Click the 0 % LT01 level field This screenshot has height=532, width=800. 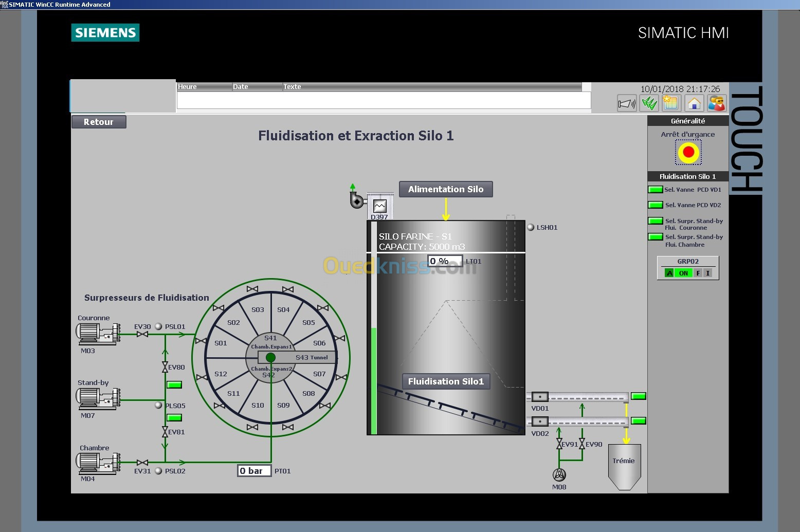(445, 261)
